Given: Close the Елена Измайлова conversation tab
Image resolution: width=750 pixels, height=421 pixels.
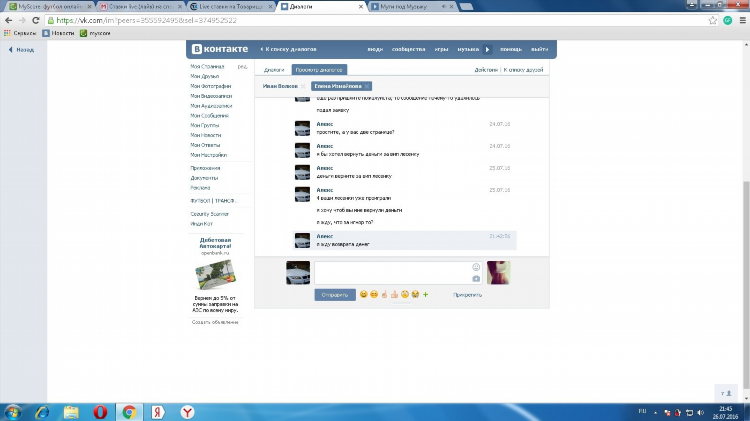Looking at the screenshot, I should (x=367, y=87).
